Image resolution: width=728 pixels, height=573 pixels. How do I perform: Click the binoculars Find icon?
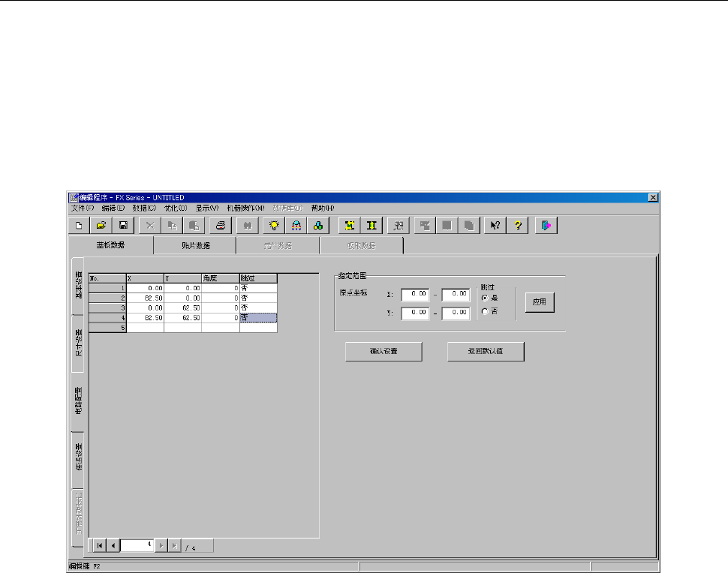coord(248,226)
